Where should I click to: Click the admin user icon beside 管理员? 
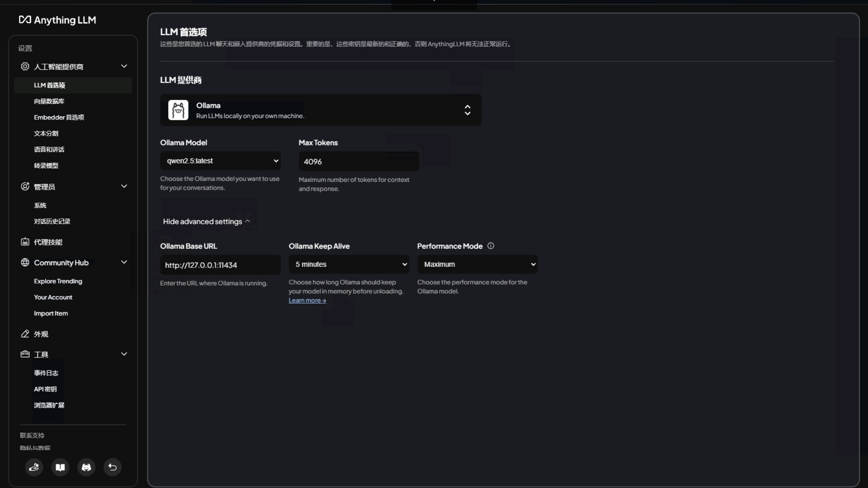pyautogui.click(x=25, y=187)
